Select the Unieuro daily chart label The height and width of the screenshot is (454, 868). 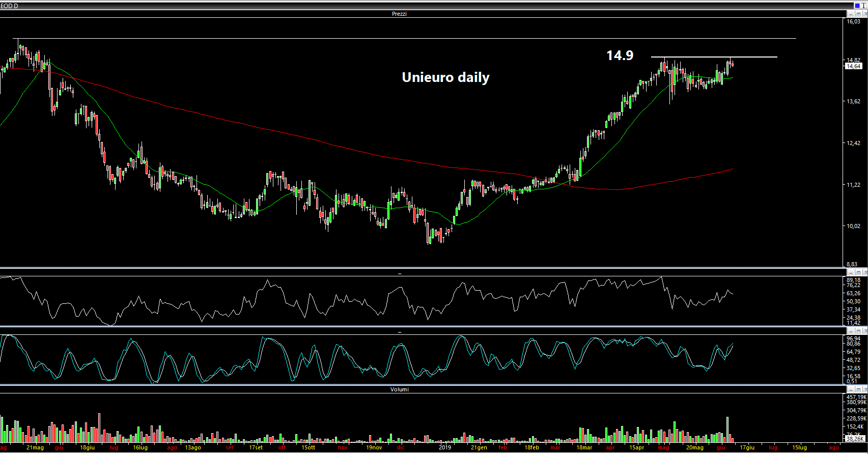pyautogui.click(x=445, y=77)
